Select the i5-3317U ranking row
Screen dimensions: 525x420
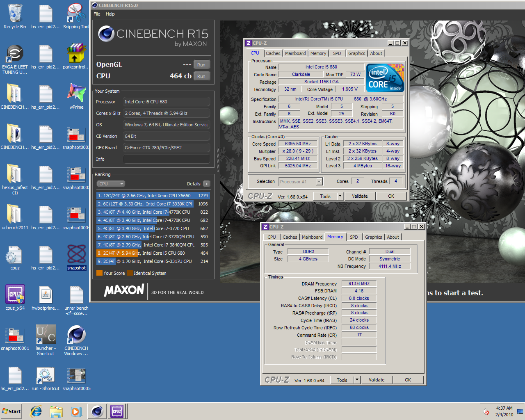(x=153, y=261)
